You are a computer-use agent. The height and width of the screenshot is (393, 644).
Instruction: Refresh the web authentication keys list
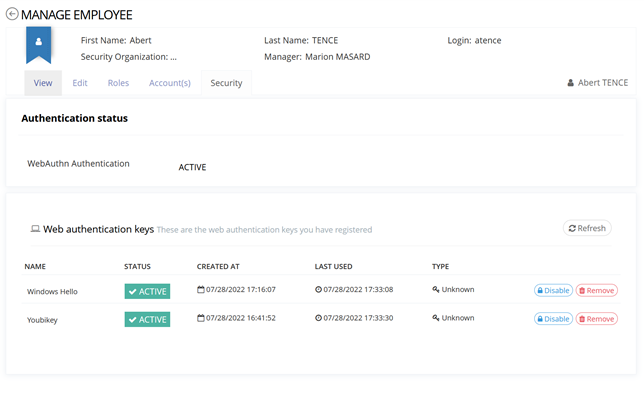point(587,228)
